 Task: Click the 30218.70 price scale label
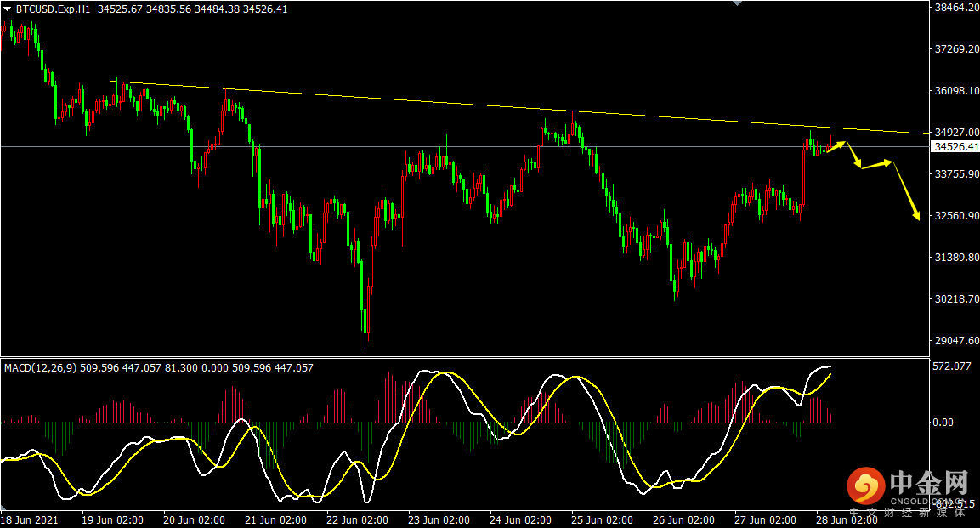[x=956, y=298]
